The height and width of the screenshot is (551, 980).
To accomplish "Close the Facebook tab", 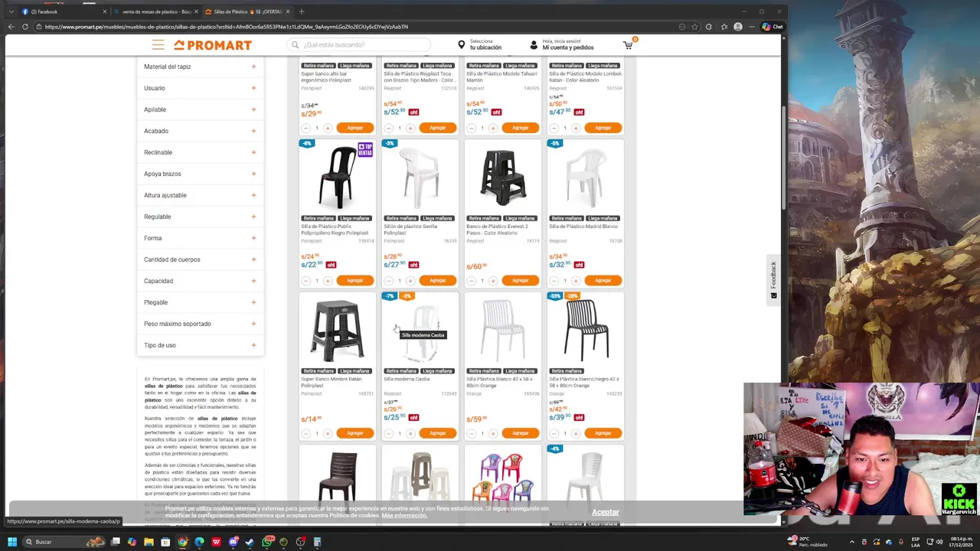I will [105, 11].
